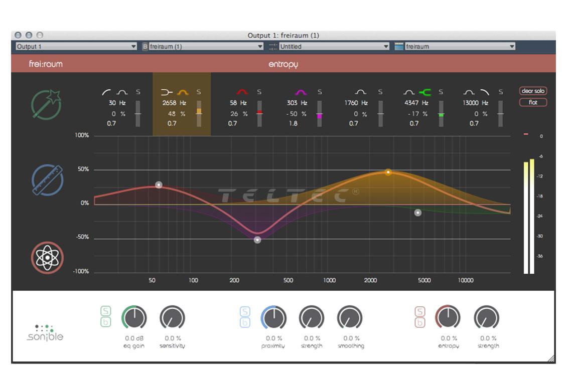572x392 pixels.
Task: Adjust the 303 Hz band gain slider
Action: pyautogui.click(x=320, y=114)
